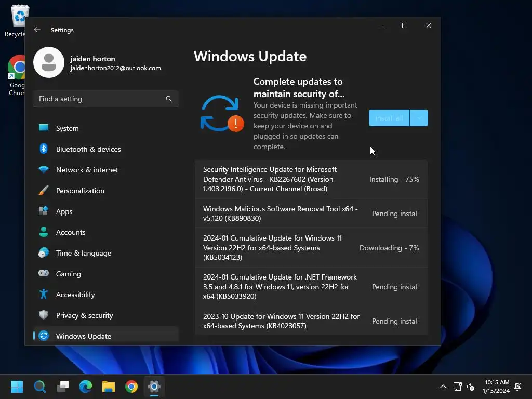Show hidden icons in system tray

point(443,387)
